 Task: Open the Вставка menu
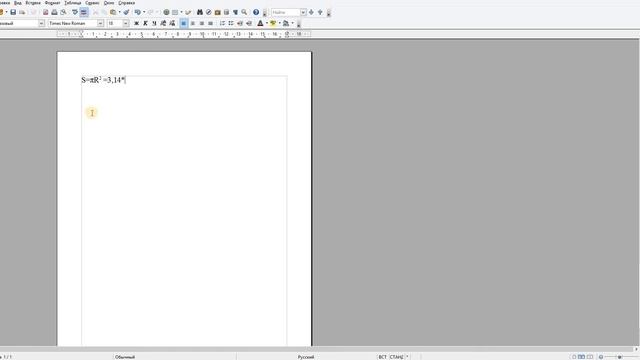coord(33,3)
